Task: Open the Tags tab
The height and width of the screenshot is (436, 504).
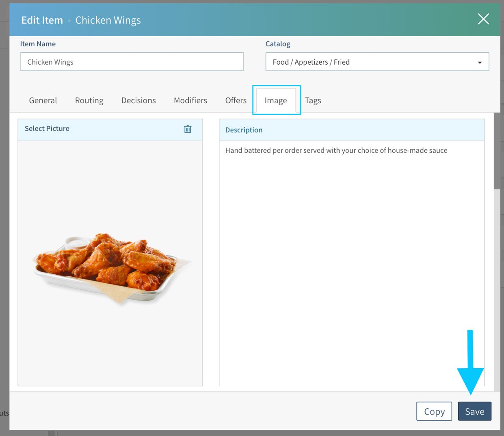Action: point(313,100)
